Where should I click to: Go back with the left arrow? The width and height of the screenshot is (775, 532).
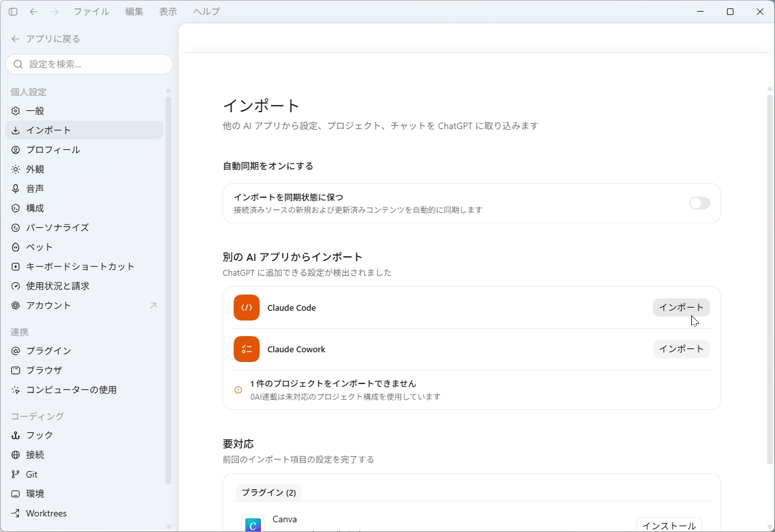tap(34, 12)
